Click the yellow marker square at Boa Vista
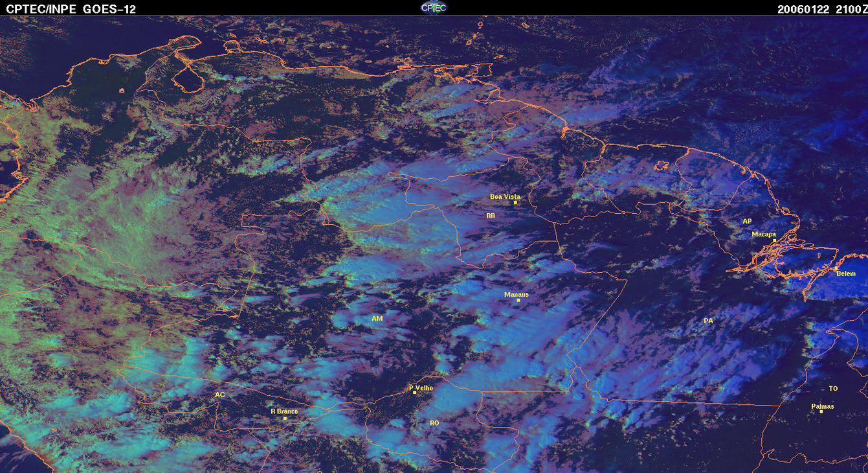The image size is (868, 473). pos(515,203)
